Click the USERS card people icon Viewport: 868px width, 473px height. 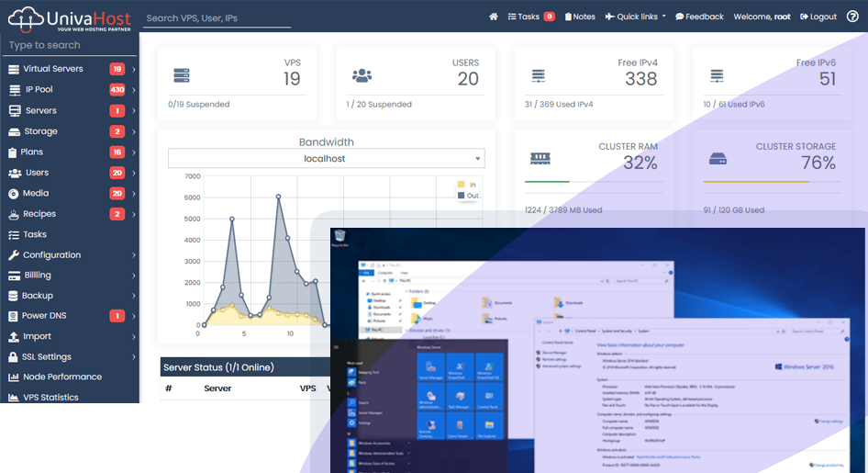(x=362, y=75)
